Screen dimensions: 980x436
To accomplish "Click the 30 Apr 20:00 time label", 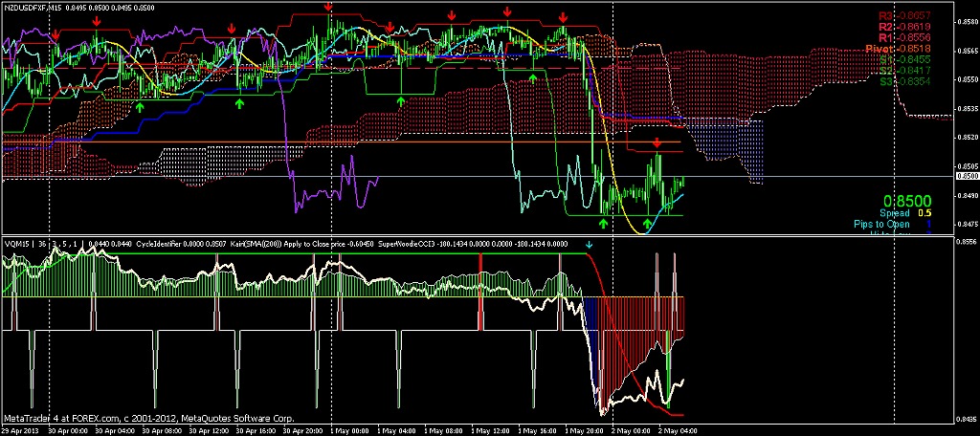I will pos(301,430).
